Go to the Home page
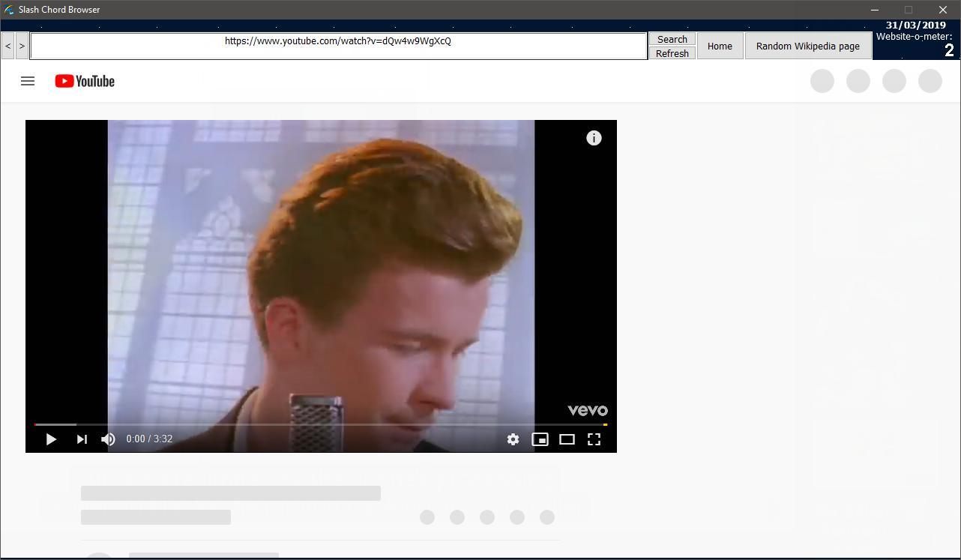961x560 pixels. point(720,46)
